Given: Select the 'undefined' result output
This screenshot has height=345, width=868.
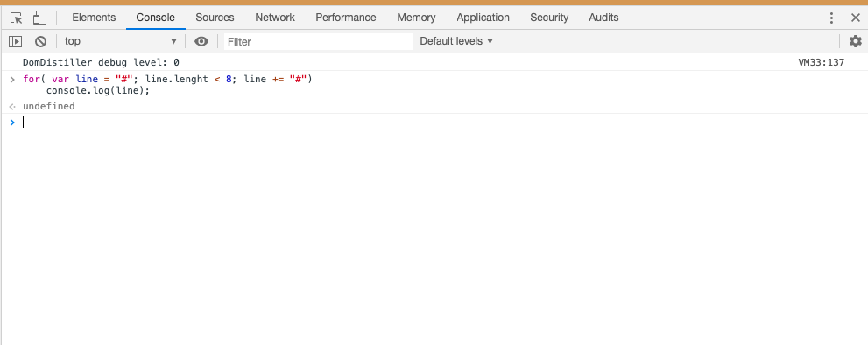Looking at the screenshot, I should coord(49,106).
